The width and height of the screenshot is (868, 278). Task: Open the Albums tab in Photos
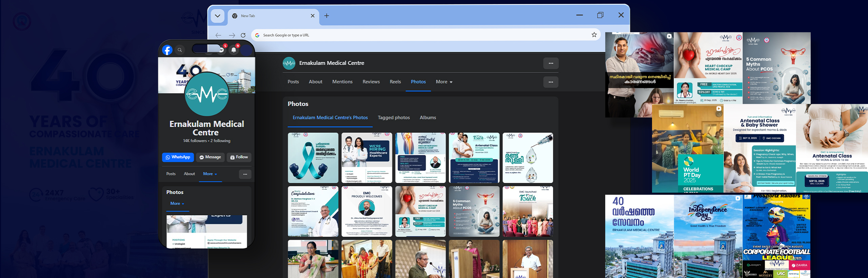428,117
